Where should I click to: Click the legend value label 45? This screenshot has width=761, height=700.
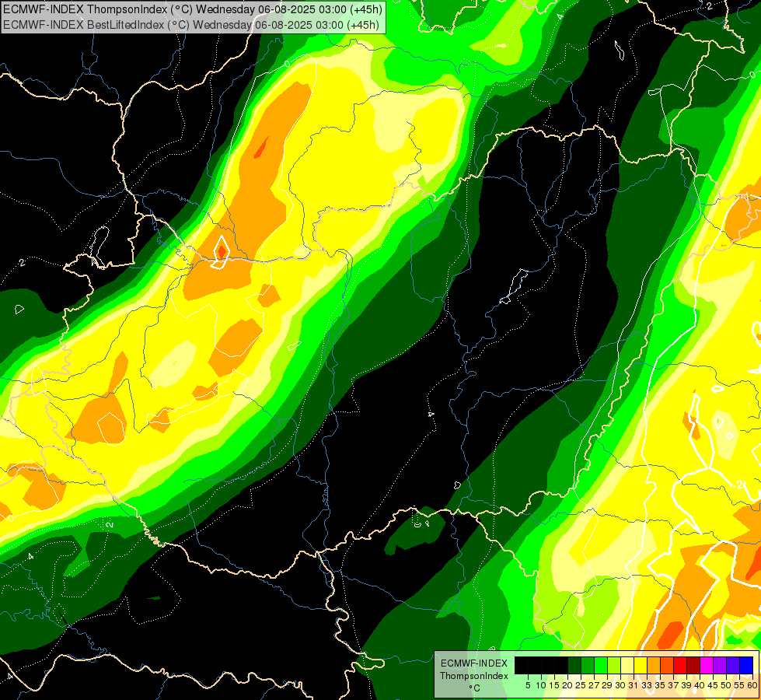713,685
